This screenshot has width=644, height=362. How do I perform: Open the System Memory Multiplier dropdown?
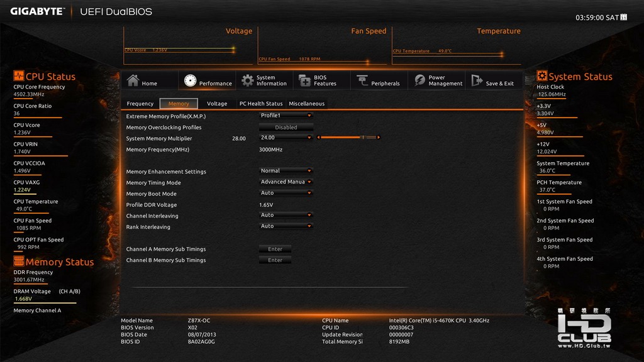coord(286,138)
